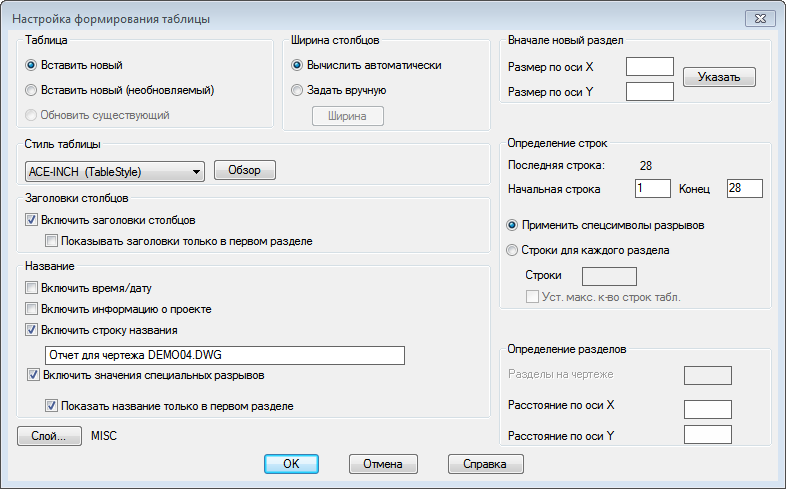Click the 'Размер по оси X' field
Image resolution: width=786 pixels, height=489 pixels.
[649, 67]
